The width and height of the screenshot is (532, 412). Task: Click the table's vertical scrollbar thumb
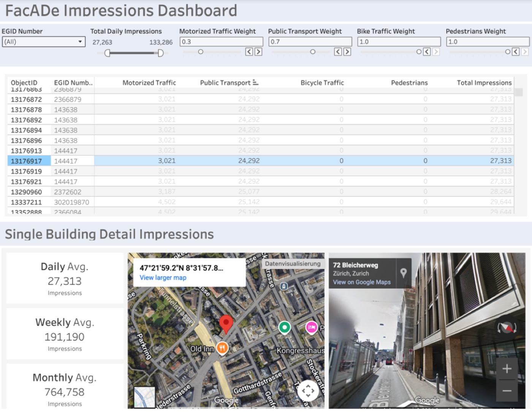[x=519, y=92]
